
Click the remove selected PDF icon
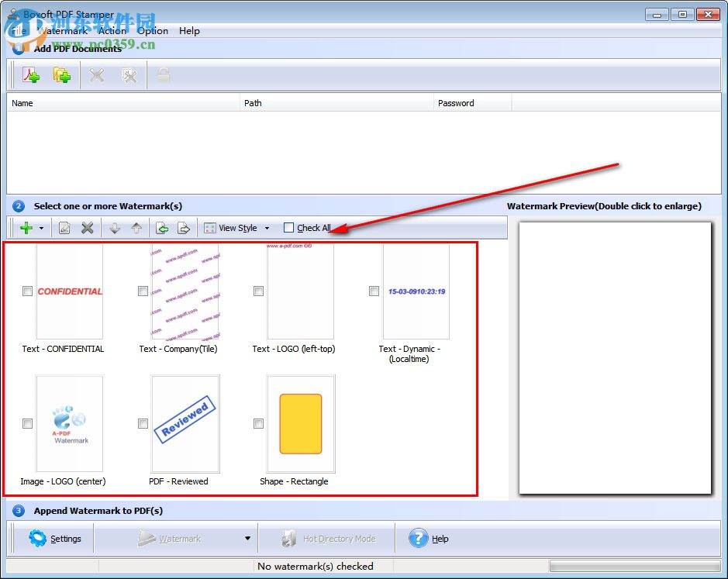click(96, 74)
